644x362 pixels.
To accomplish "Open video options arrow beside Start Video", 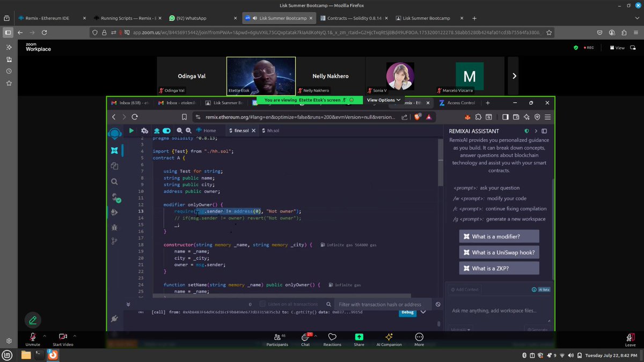I will [75, 336].
